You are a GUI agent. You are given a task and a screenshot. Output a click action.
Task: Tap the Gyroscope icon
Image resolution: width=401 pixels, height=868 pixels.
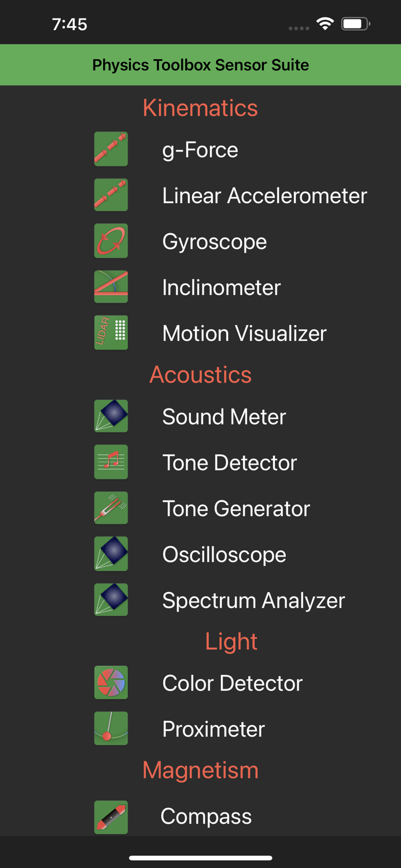tap(111, 241)
